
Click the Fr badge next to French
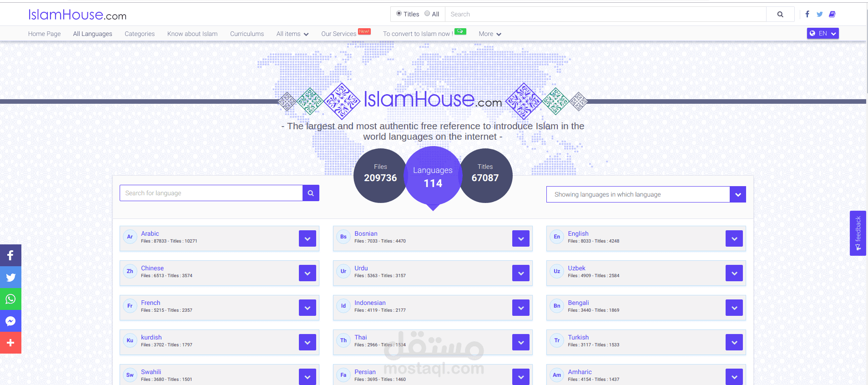tap(130, 306)
